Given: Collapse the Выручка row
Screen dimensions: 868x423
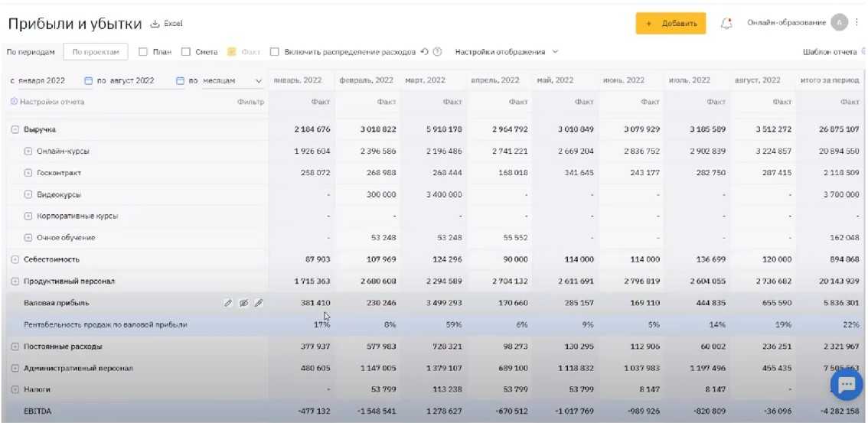Looking at the screenshot, I should 15,130.
